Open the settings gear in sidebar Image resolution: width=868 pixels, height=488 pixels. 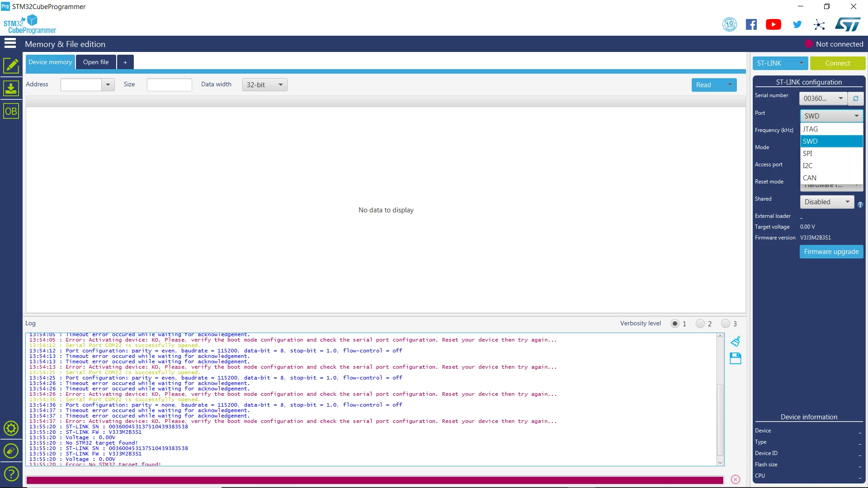click(11, 428)
